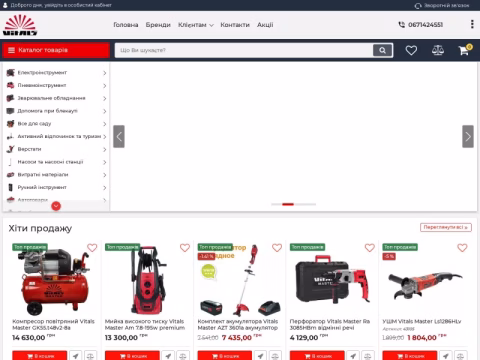The height and width of the screenshot is (360, 480).
Task: Open the Акції page
Action: pos(265,25)
